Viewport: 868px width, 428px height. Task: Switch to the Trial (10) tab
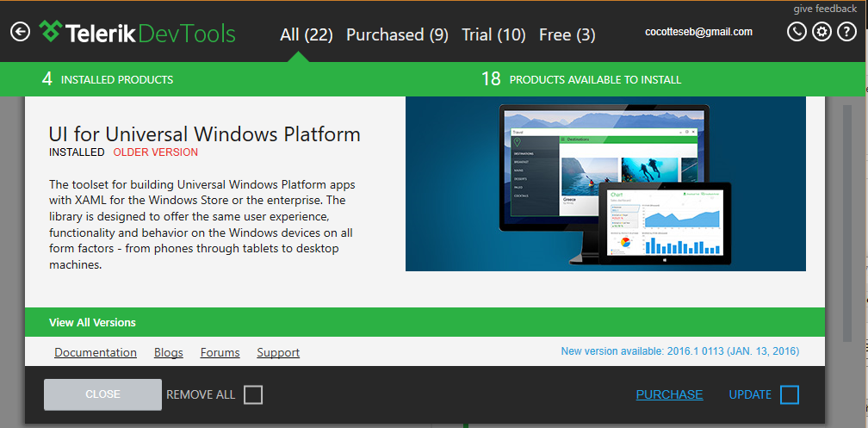[x=493, y=35]
